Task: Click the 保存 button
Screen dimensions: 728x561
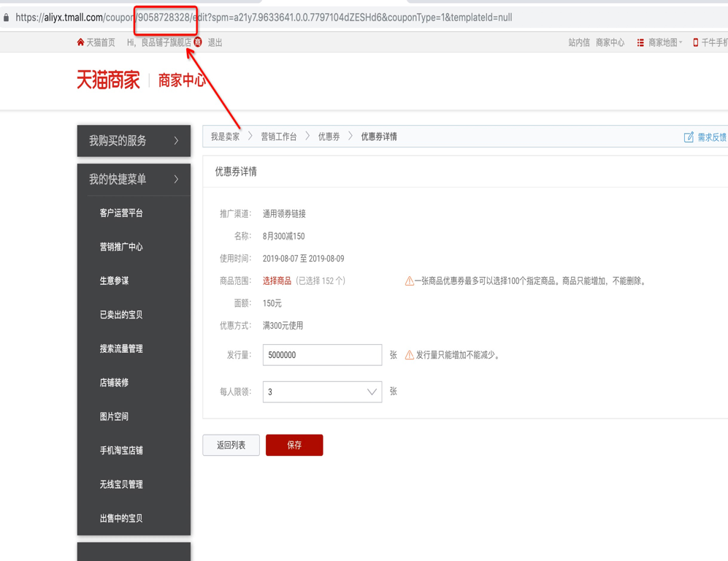Action: (294, 445)
